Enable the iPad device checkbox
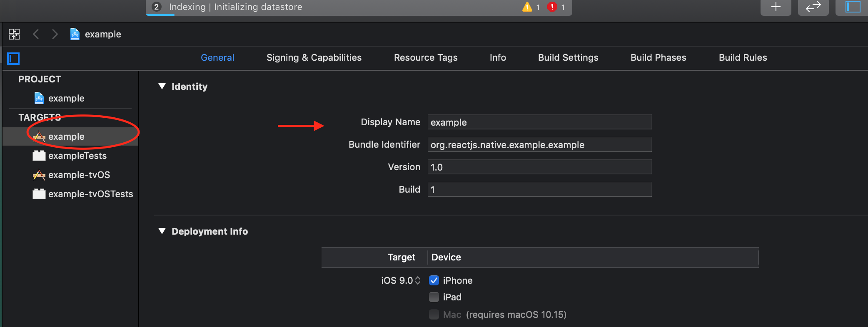Viewport: 868px width, 327px height. pyautogui.click(x=434, y=297)
